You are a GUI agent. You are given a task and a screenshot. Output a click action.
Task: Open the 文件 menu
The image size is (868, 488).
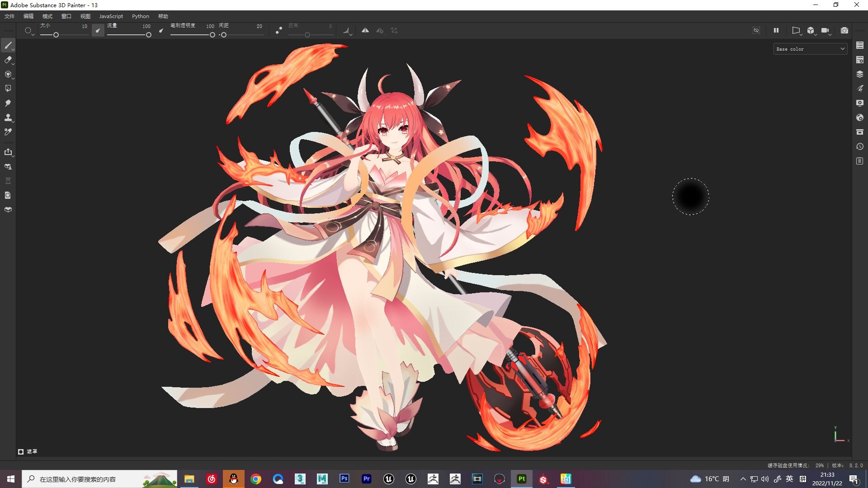point(9,16)
